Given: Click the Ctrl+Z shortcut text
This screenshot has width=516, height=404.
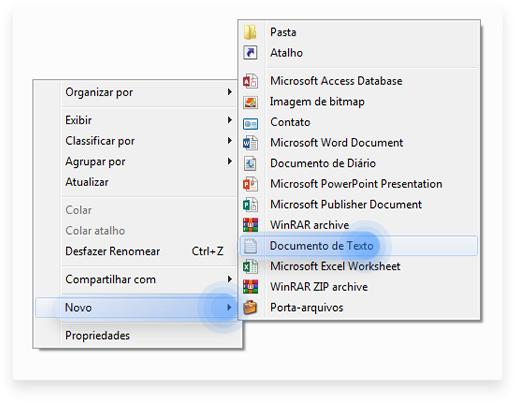Looking at the screenshot, I should [x=207, y=251].
